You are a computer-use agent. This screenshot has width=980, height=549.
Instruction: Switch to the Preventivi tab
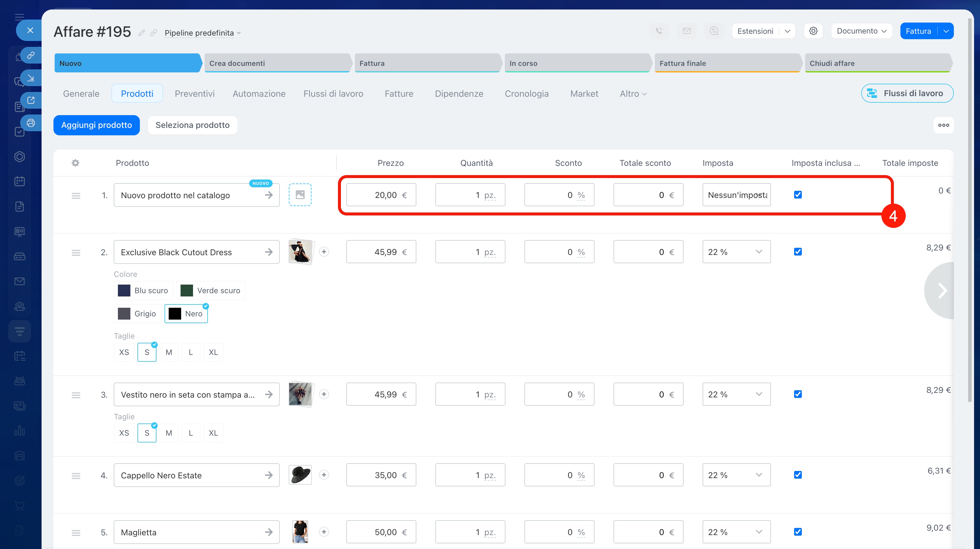coord(195,93)
